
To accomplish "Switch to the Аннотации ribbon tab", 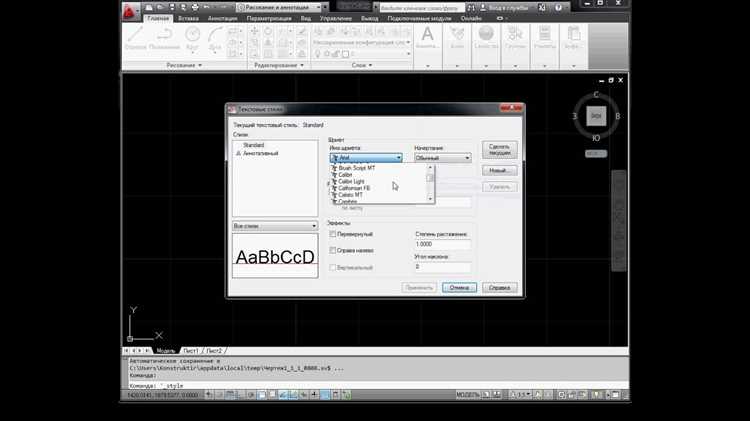I will [x=222, y=18].
